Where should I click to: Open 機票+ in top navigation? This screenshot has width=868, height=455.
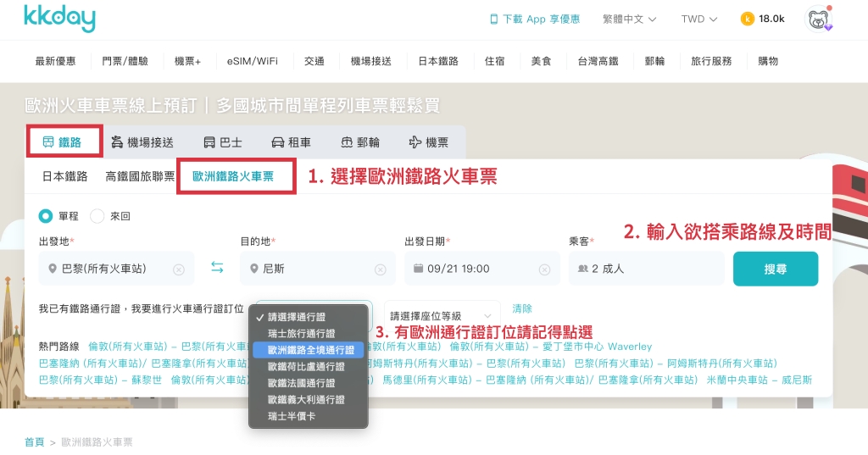pos(187,62)
